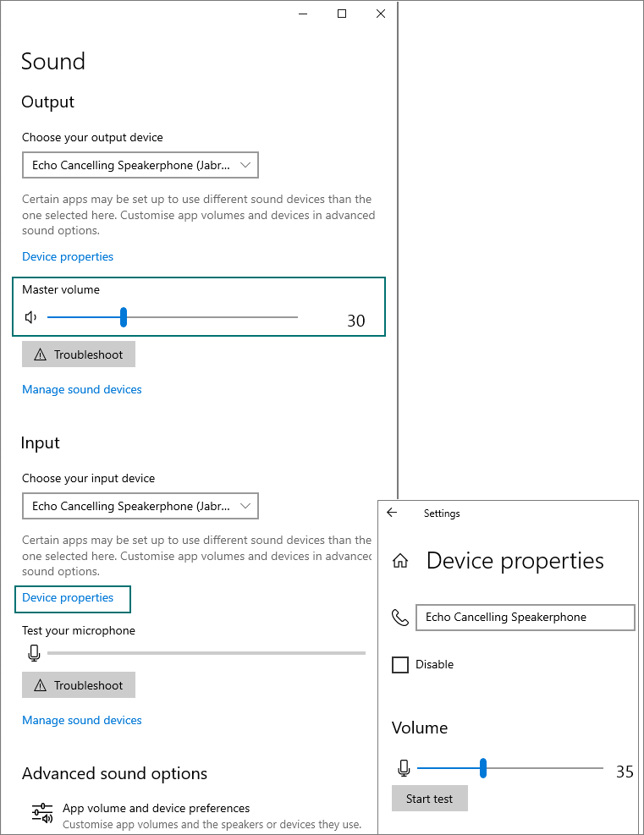Screen dimensions: 644x835
Task: Click the master volume speaker icon
Action: point(31,317)
